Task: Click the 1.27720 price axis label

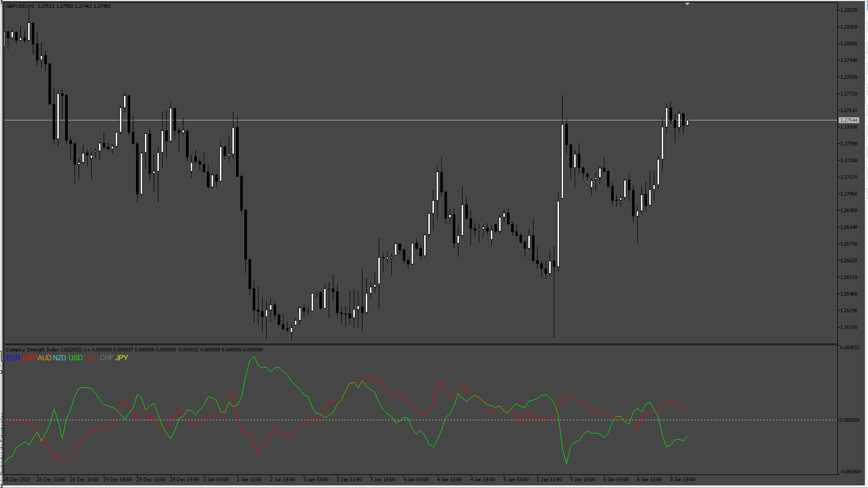Action: pyautogui.click(x=849, y=94)
